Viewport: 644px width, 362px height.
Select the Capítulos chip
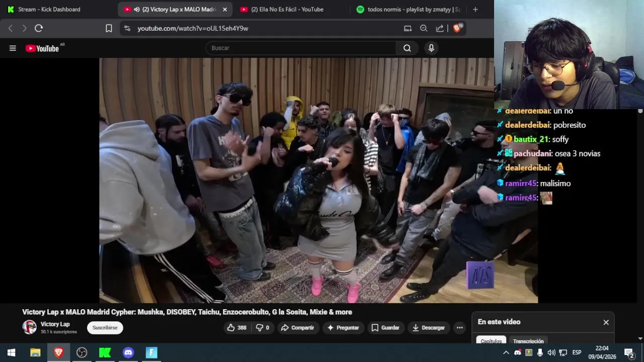coord(491,341)
